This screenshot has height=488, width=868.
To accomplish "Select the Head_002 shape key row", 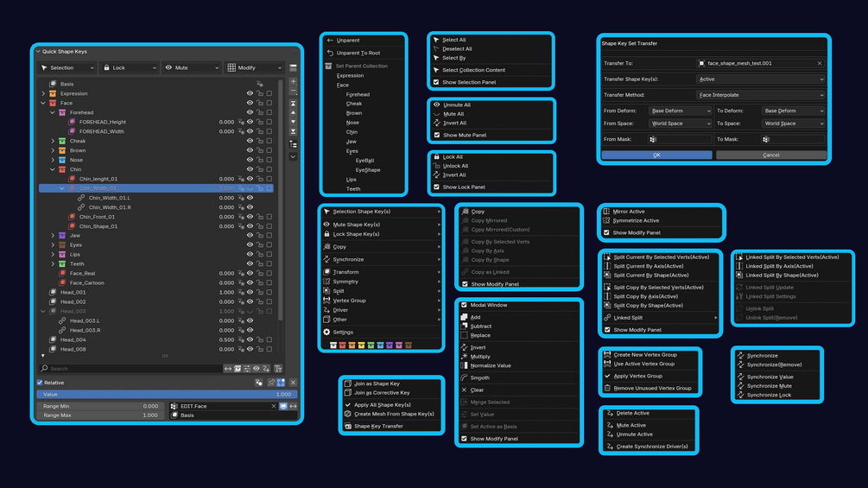I will 156,301.
